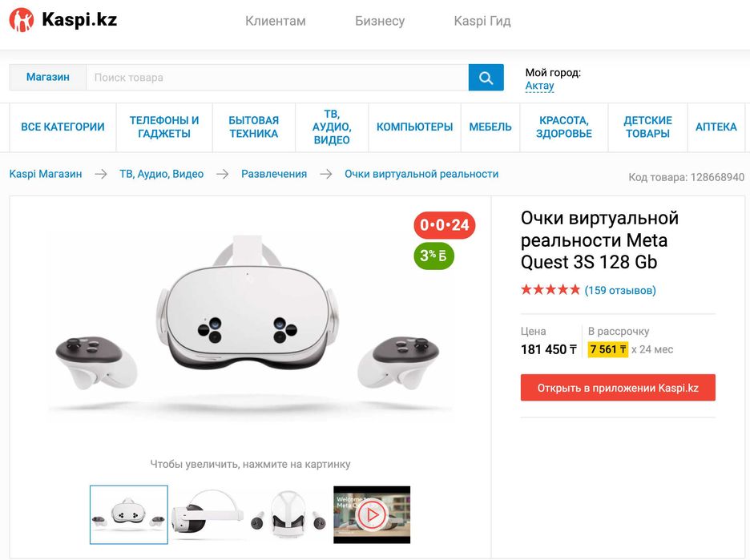Switch to the Бизнесу tab

(380, 21)
